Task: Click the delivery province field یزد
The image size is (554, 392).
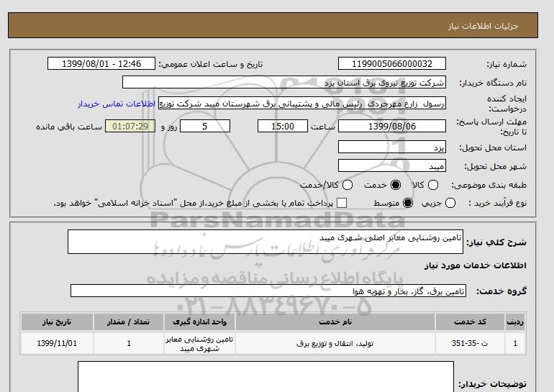Action: click(x=392, y=147)
